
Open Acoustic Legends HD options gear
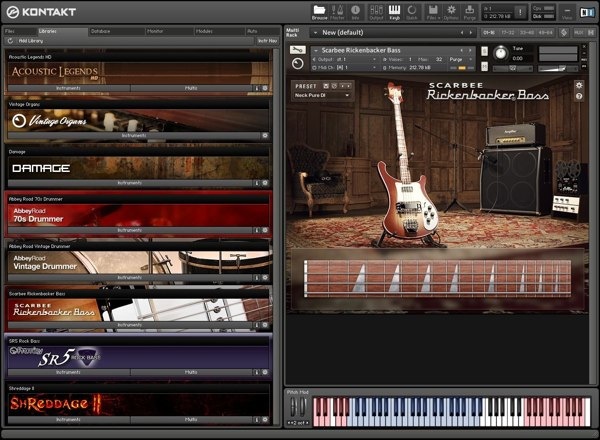click(265, 88)
